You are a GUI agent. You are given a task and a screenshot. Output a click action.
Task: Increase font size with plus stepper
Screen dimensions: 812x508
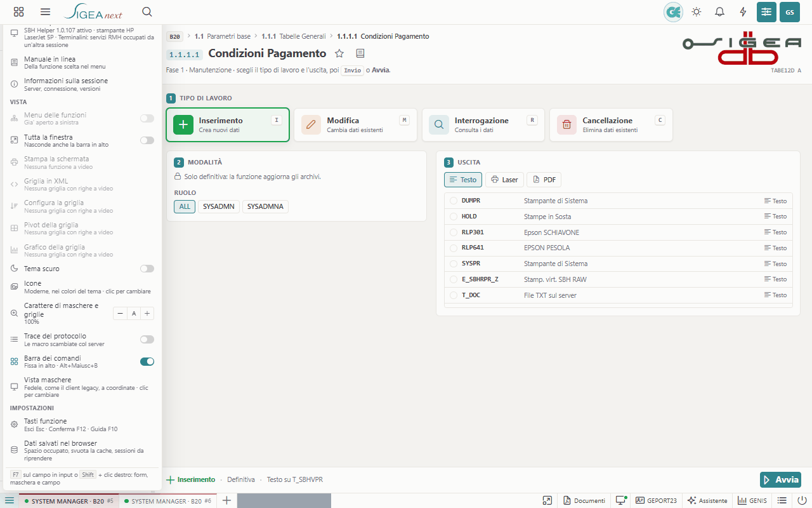tap(147, 313)
